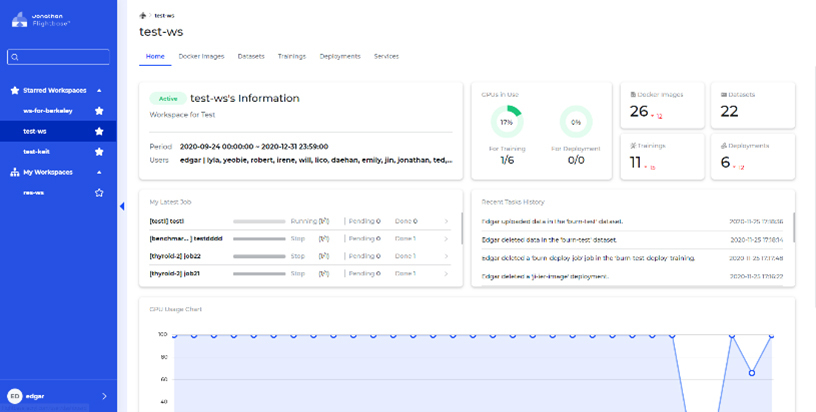
Task: Open the ws-for-berkeley workspace
Action: (x=46, y=111)
